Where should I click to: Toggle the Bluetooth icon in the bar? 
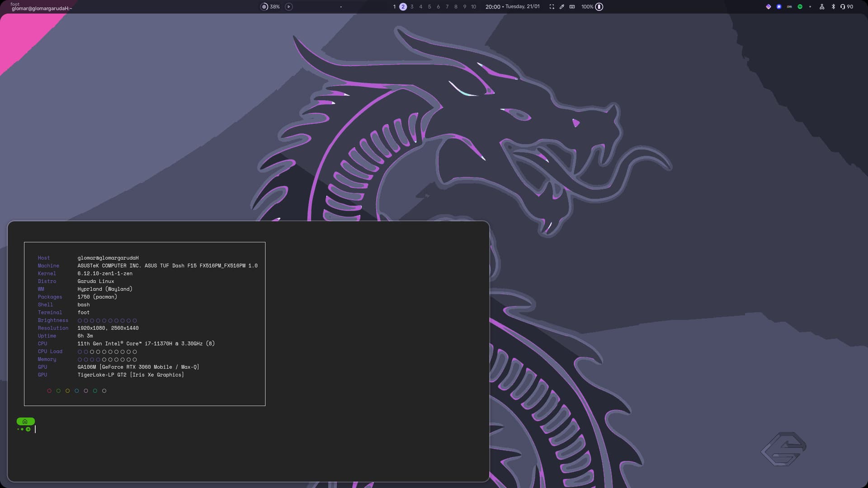click(833, 7)
